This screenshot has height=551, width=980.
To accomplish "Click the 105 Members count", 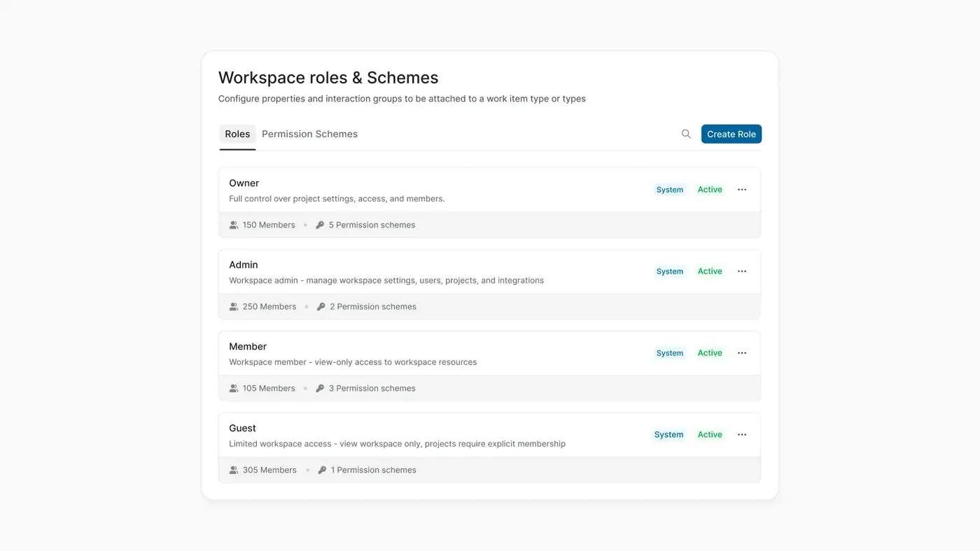I will tap(269, 389).
